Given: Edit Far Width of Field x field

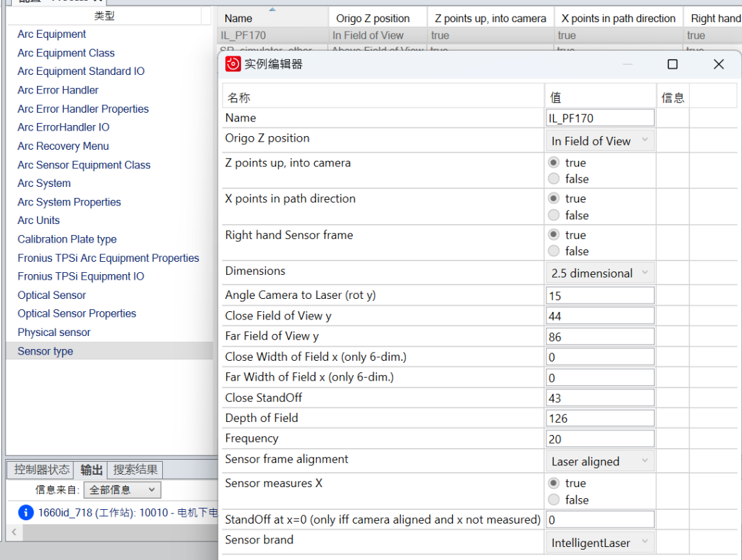Looking at the screenshot, I should coord(600,378).
